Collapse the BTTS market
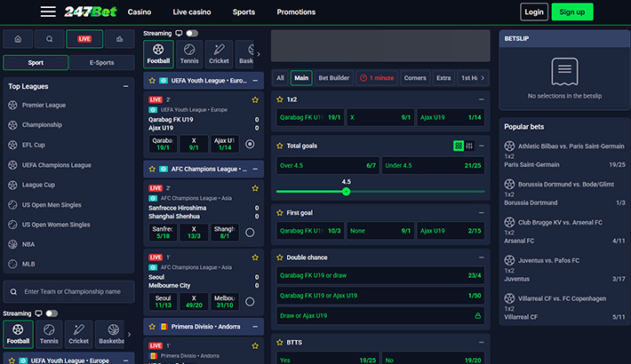This screenshot has height=364, width=631. tap(482, 343)
